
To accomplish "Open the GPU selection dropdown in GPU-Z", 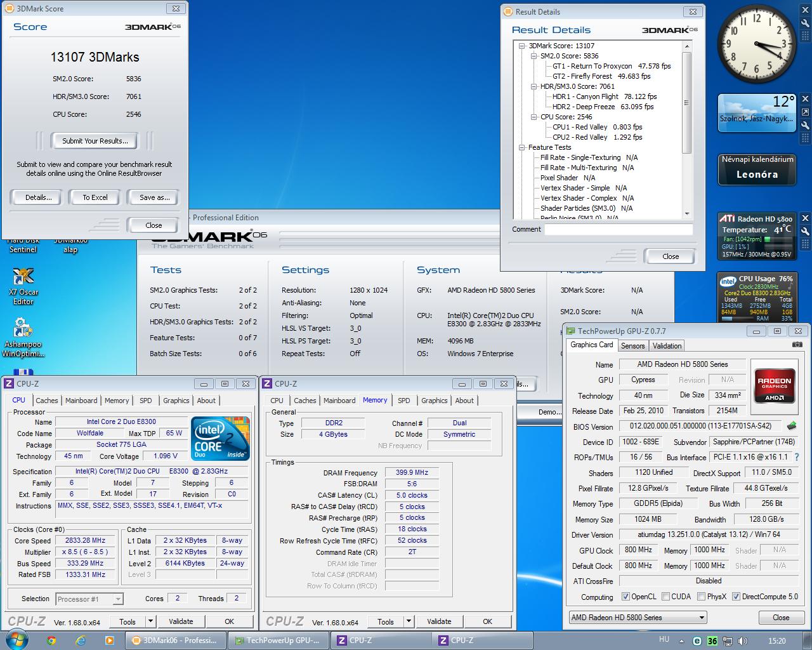I will coord(638,617).
